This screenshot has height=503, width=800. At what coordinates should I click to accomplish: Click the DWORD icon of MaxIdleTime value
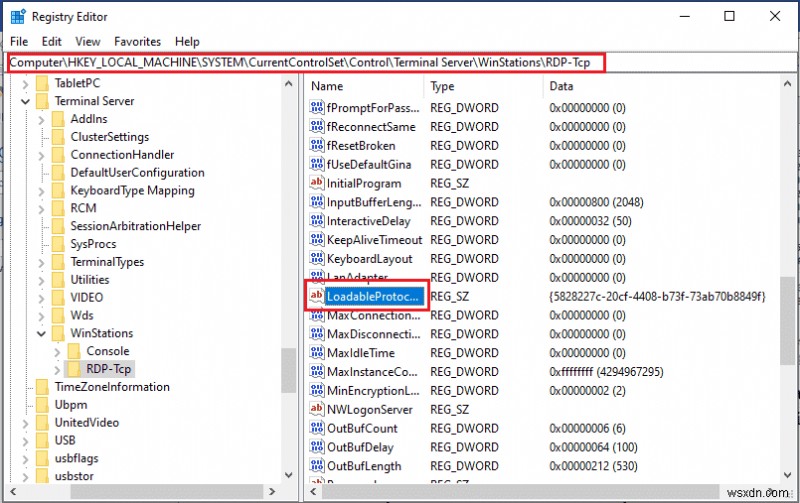[x=317, y=353]
